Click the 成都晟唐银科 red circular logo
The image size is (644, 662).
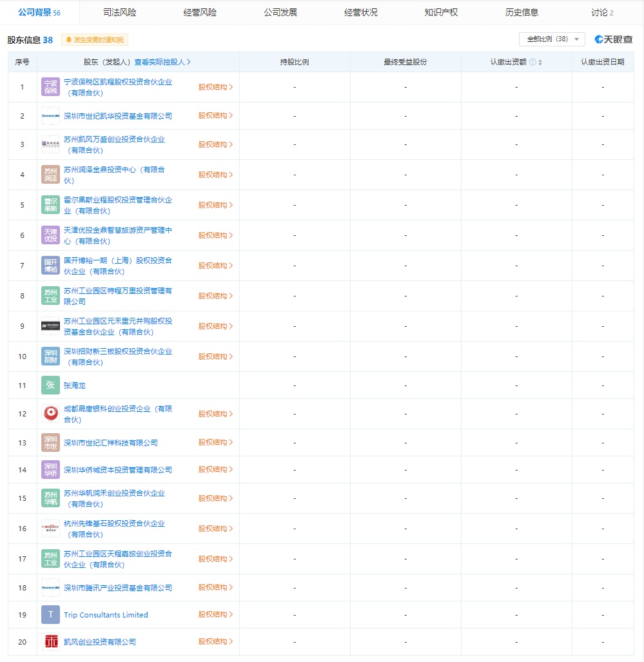(50, 414)
